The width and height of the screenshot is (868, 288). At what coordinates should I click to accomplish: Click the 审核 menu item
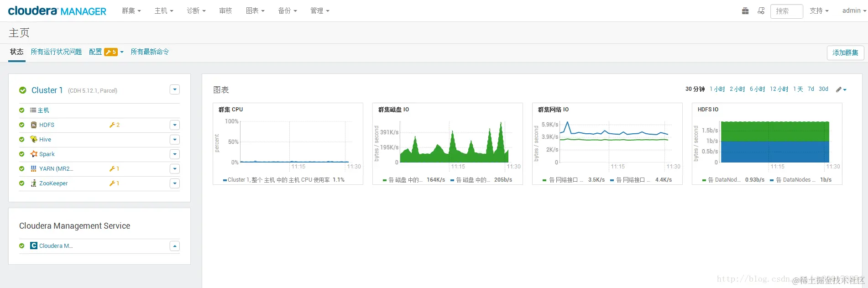225,10
